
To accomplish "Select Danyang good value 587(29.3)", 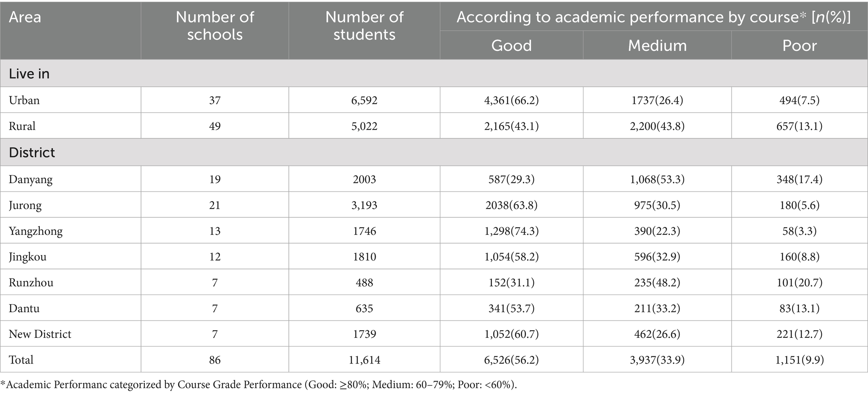I will pos(511,179).
